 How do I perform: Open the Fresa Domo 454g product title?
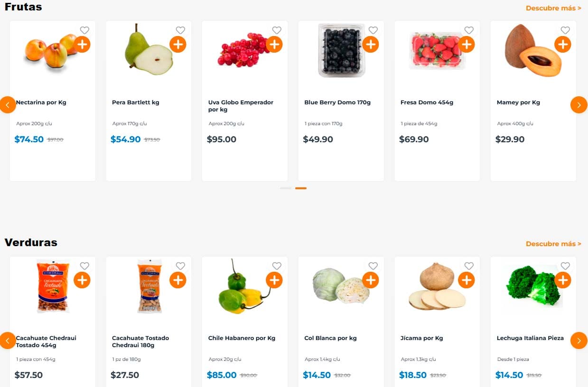427,102
